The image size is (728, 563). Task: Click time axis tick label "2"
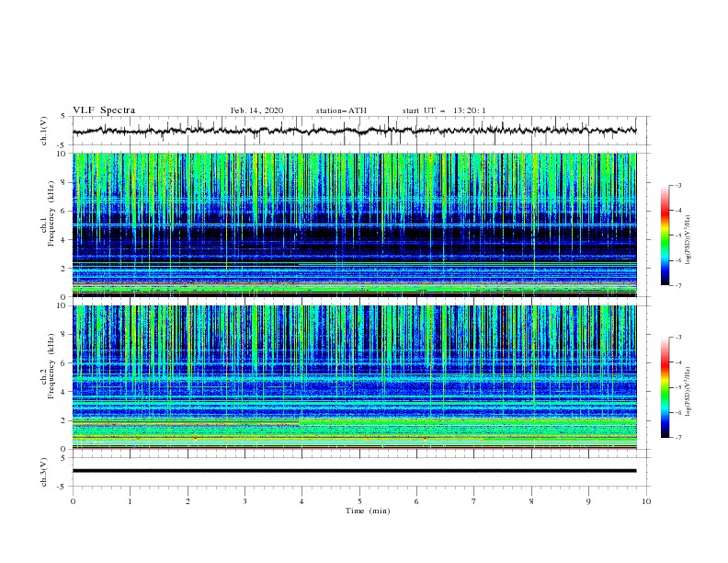click(x=188, y=501)
